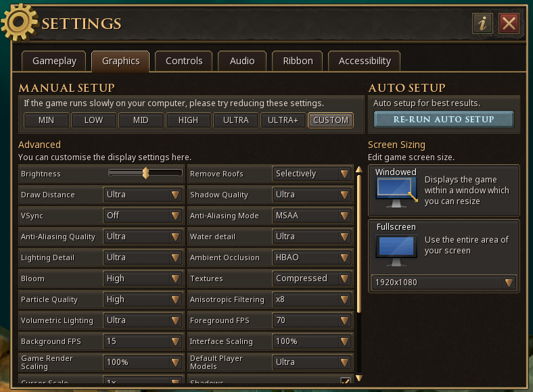533x392 pixels.
Task: Select the Windowed screen mode option
Action: point(444,191)
